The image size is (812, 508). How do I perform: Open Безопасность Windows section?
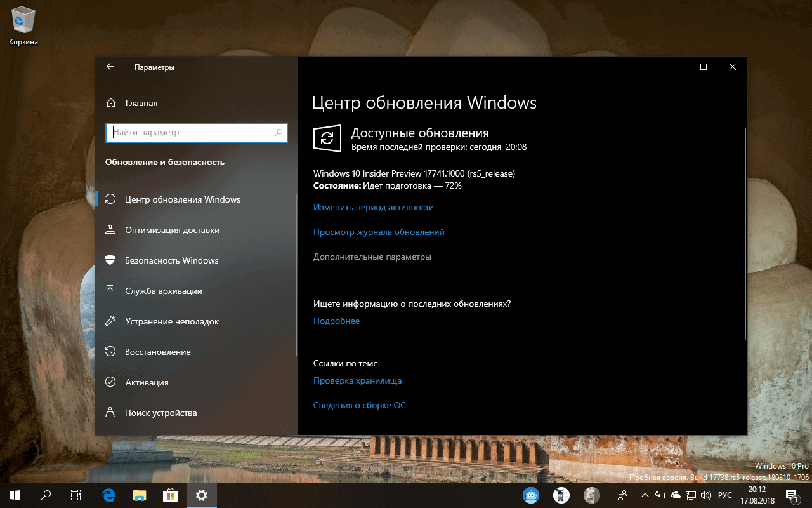(x=171, y=260)
